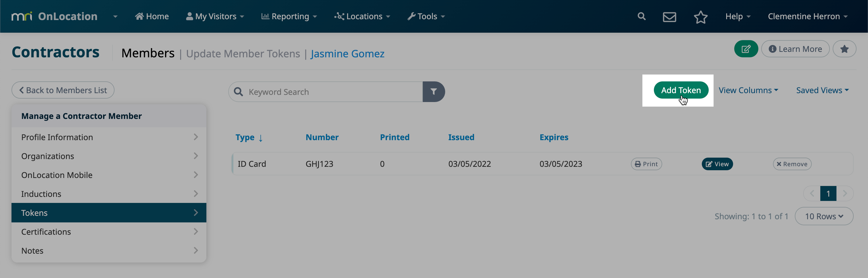Image resolution: width=868 pixels, height=278 pixels.
Task: Open Certifications section
Action: [x=109, y=232]
